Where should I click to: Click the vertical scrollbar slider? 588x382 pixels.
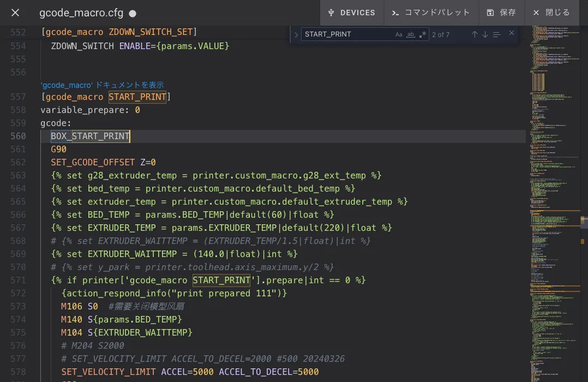(584, 220)
